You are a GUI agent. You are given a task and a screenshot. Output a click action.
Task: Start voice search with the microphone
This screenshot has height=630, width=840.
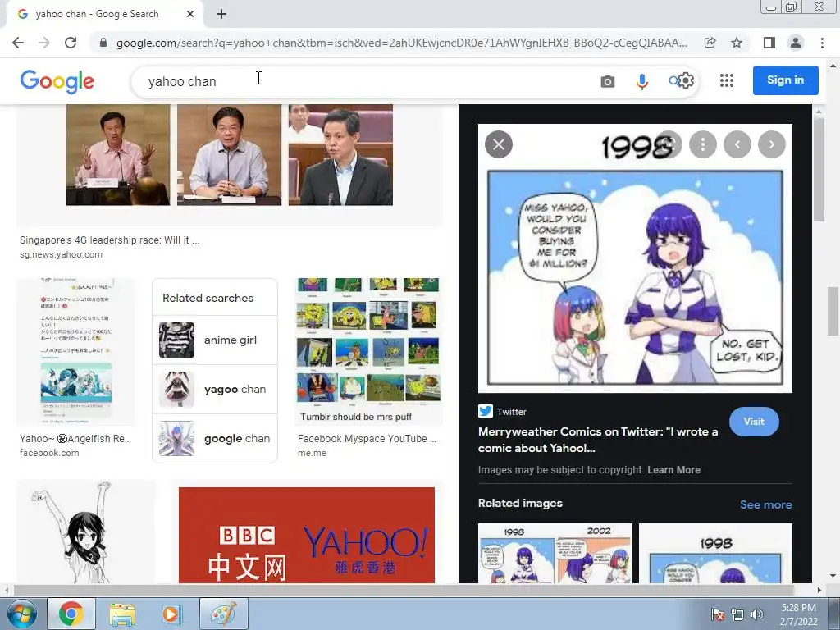point(641,81)
